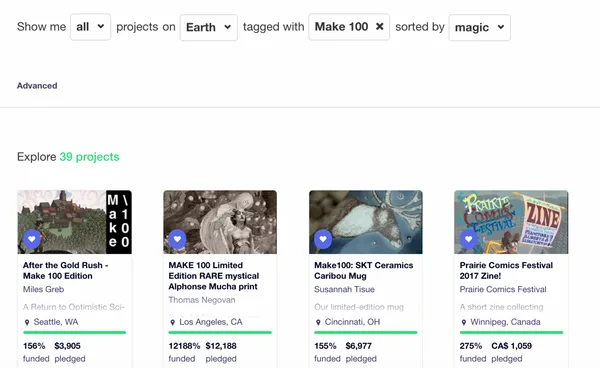This screenshot has width=600, height=368.
Task: Click the Cincinnati, OH location text
Action: [x=352, y=322]
